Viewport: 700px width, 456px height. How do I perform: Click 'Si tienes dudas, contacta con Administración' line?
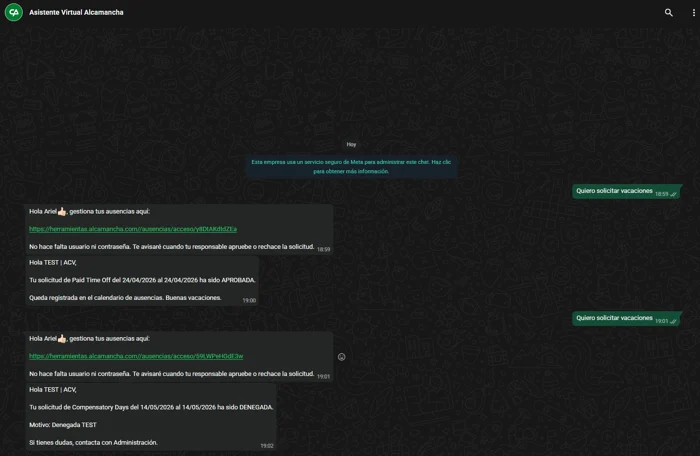[93, 443]
